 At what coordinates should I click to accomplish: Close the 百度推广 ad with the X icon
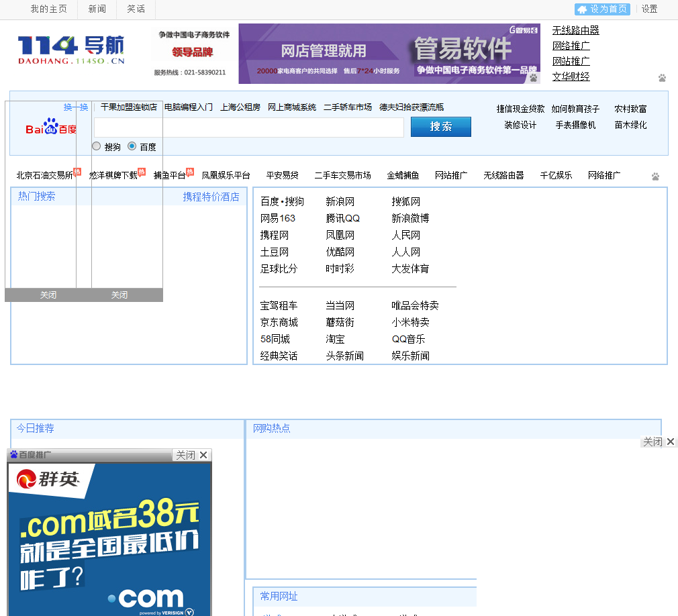point(203,455)
